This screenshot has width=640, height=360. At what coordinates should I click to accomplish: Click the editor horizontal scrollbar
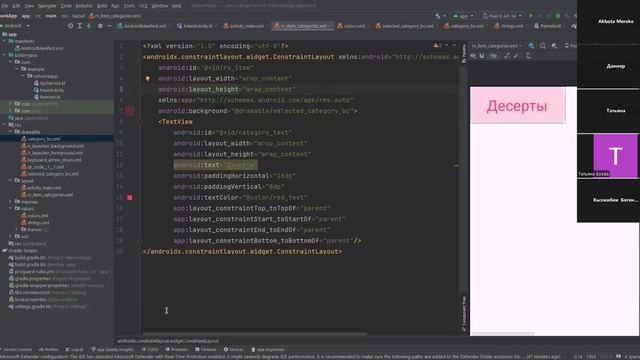click(255, 334)
